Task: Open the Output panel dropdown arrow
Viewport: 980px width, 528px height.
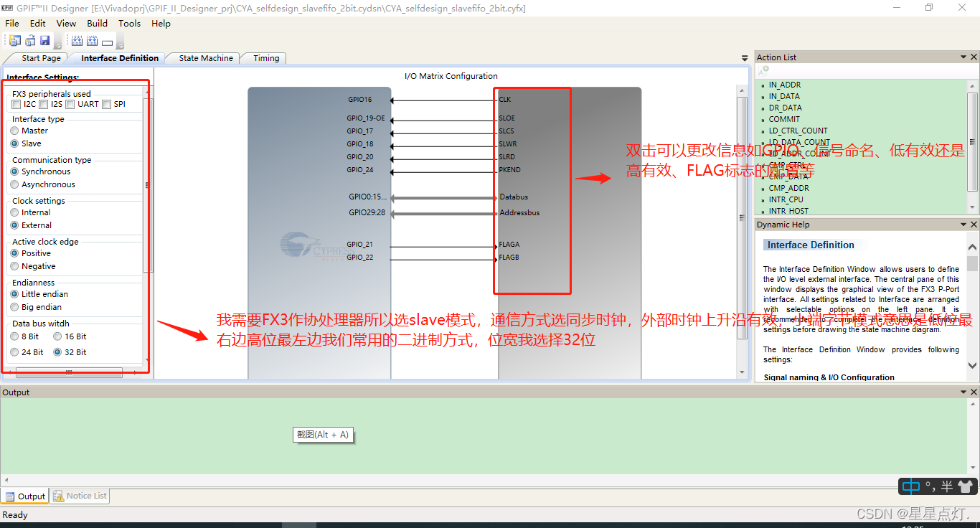Action: tap(965, 391)
